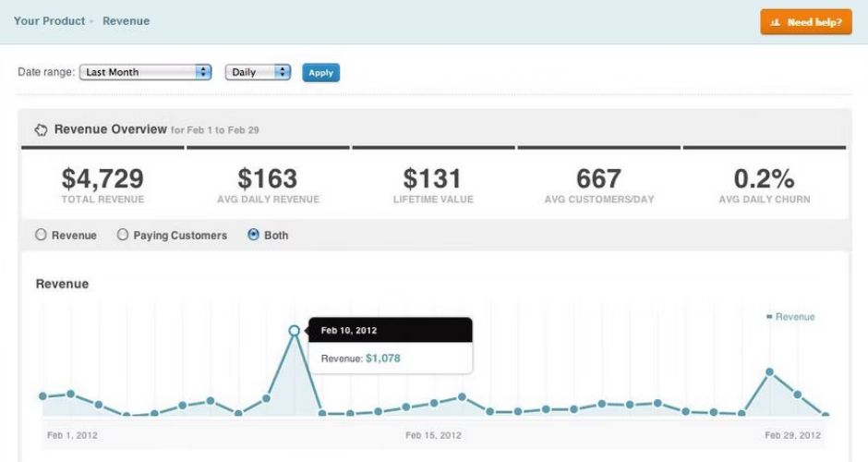
Task: Open the Daily interval dropdown
Action: click(x=258, y=72)
